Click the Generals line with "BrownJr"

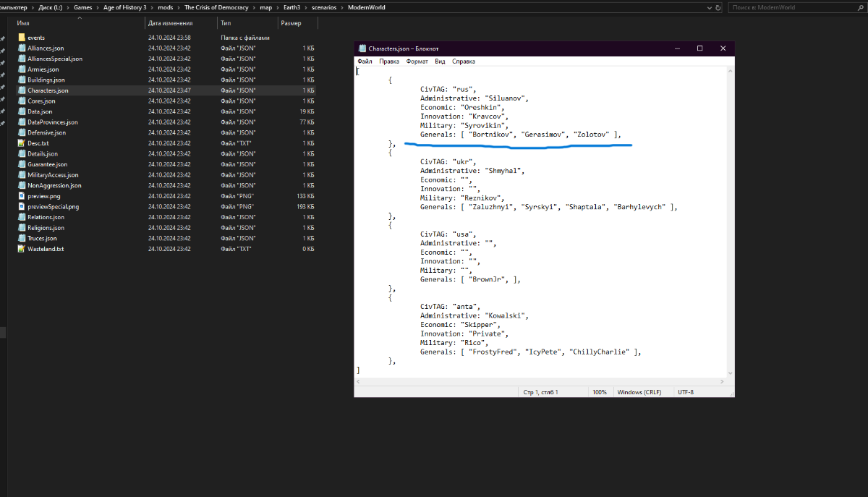click(x=471, y=279)
